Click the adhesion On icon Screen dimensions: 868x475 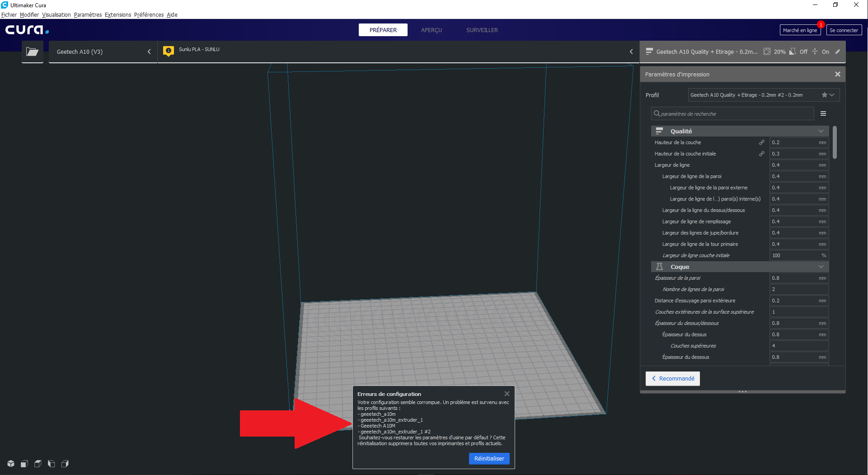[815, 52]
